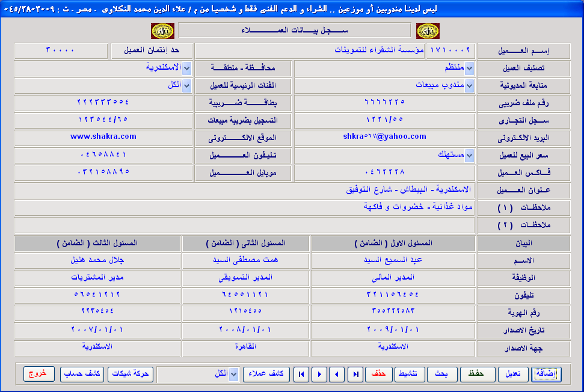Click the skip-to-start arrow with bar pointing left

[302, 374]
